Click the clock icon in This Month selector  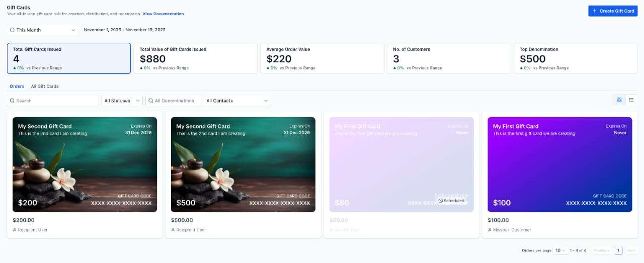(x=12, y=30)
